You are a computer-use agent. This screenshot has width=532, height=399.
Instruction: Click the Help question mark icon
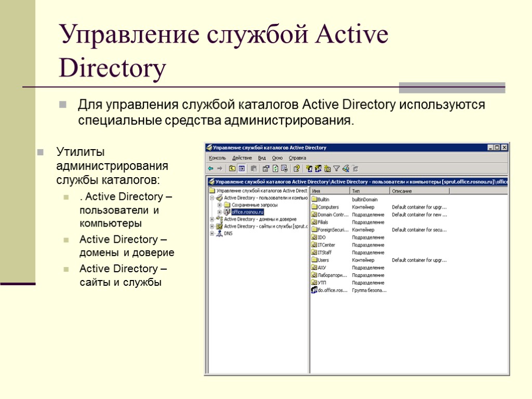[x=297, y=168]
